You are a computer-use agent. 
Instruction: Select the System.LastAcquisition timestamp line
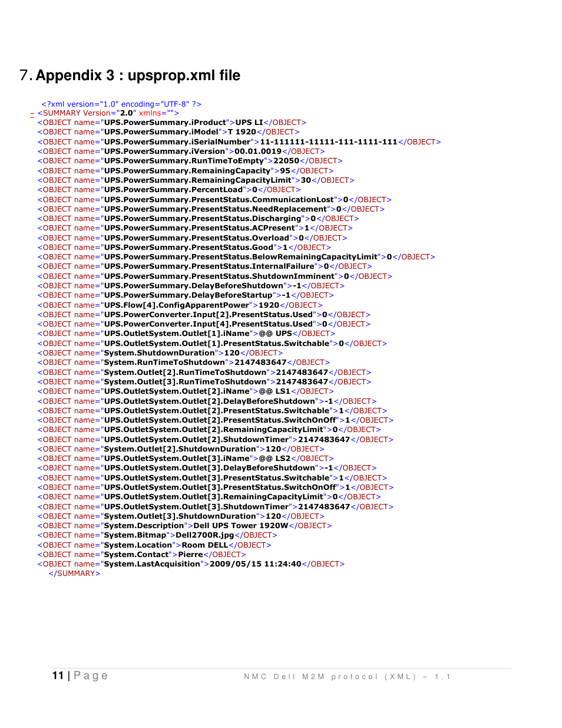pos(191,564)
